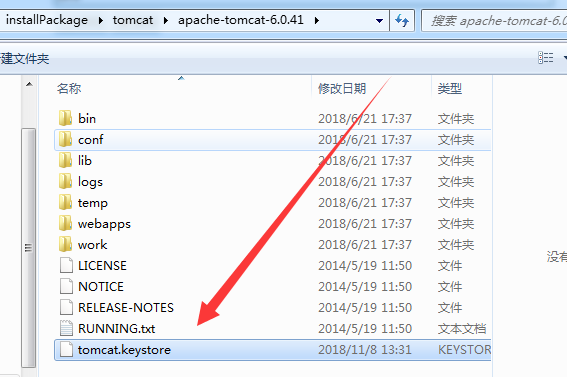
Task: Go to installPackage breadcrumb
Action: (x=47, y=20)
